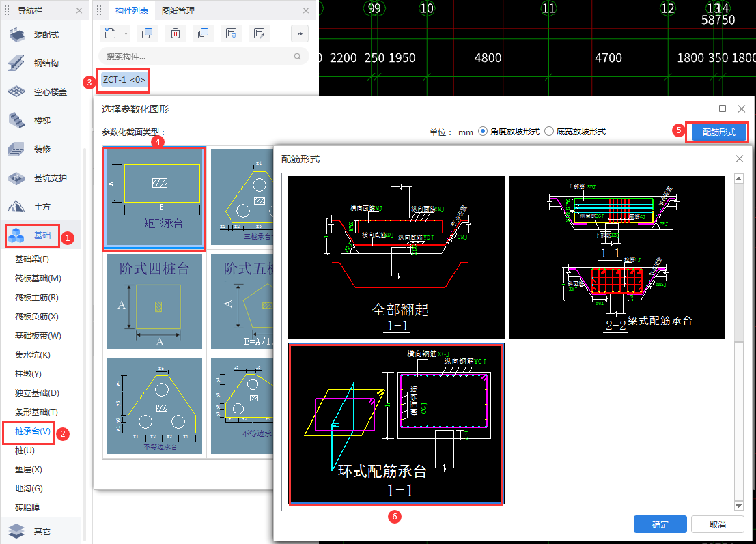Click axis 11 bubble in drawing
Viewport: 756px width, 544px height.
click(x=548, y=8)
